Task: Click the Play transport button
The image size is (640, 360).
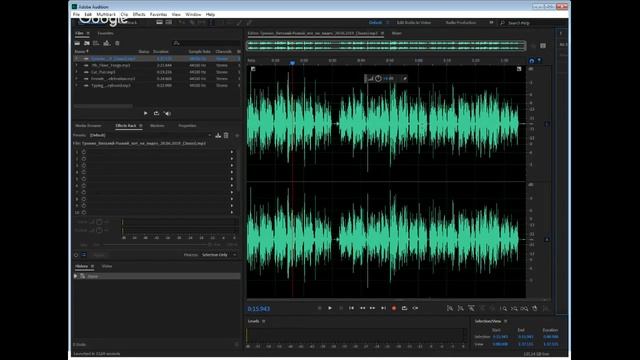Action: (x=330, y=309)
